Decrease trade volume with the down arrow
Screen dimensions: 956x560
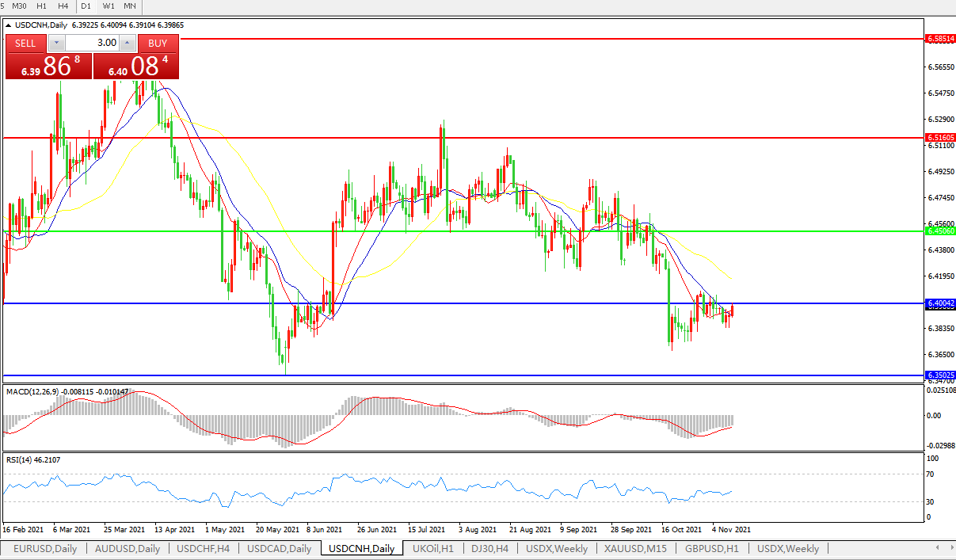click(x=55, y=43)
